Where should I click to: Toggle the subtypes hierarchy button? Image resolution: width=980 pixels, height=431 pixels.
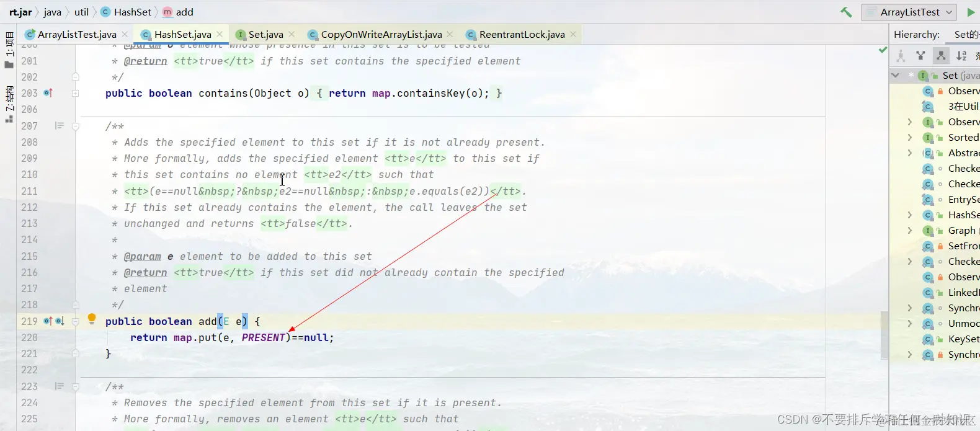pos(941,56)
